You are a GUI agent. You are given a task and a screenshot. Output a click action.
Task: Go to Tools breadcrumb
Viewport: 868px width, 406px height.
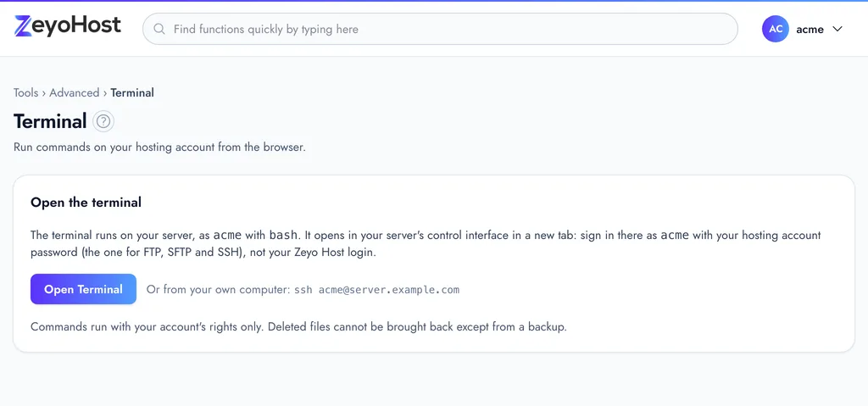(26, 92)
